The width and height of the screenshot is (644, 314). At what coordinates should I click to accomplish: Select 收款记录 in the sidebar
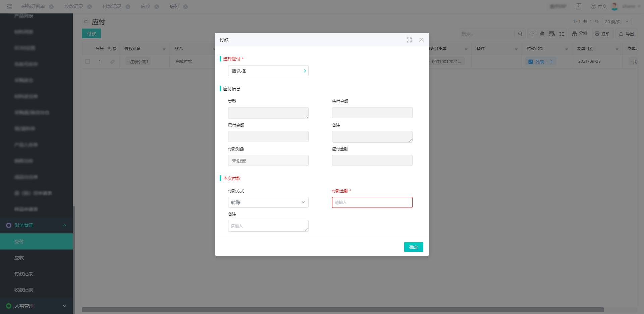[36, 290]
